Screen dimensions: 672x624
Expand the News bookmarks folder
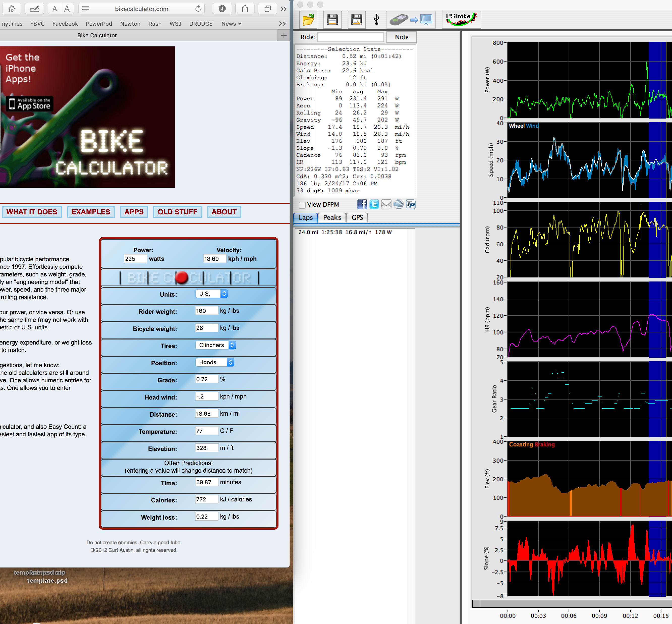coord(231,24)
